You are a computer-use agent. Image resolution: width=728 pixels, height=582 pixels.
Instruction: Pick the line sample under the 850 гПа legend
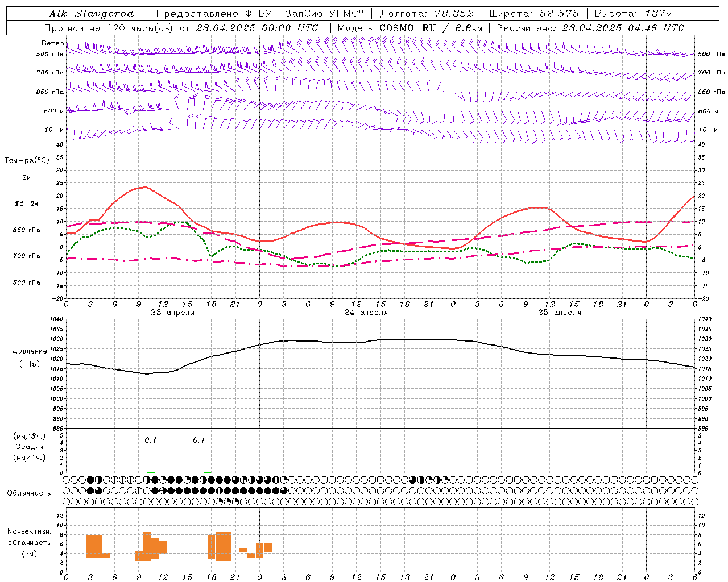tap(25, 236)
